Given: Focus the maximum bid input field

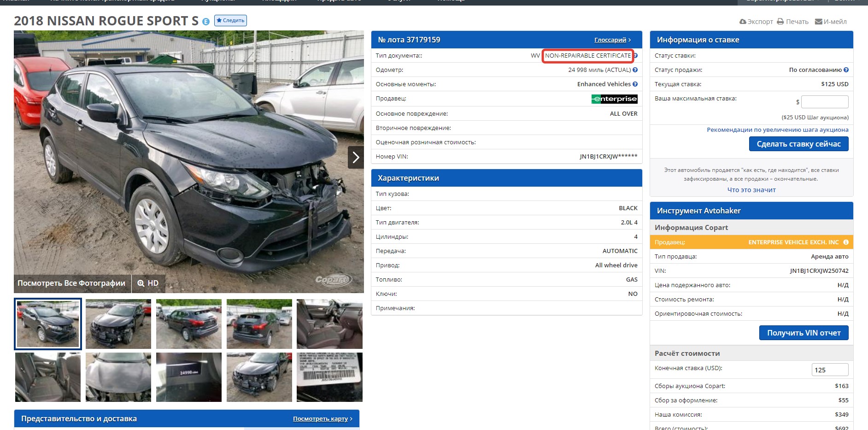Looking at the screenshot, I should coord(825,102).
